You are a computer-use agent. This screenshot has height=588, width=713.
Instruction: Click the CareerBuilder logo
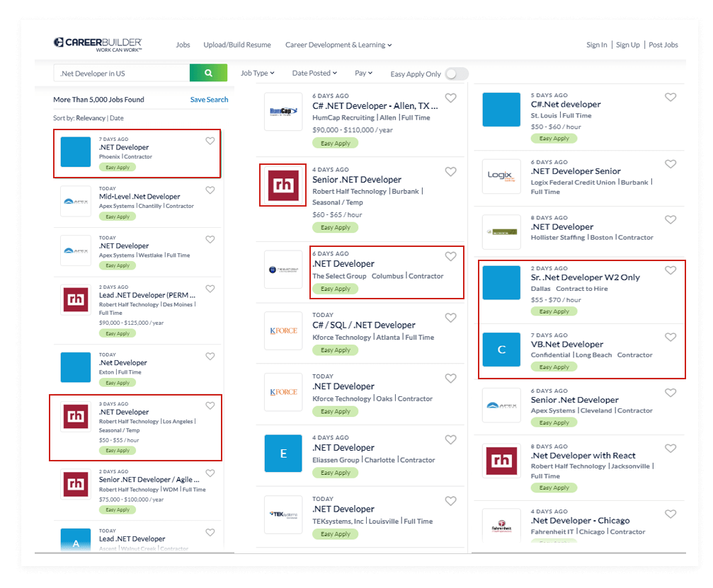(x=98, y=45)
